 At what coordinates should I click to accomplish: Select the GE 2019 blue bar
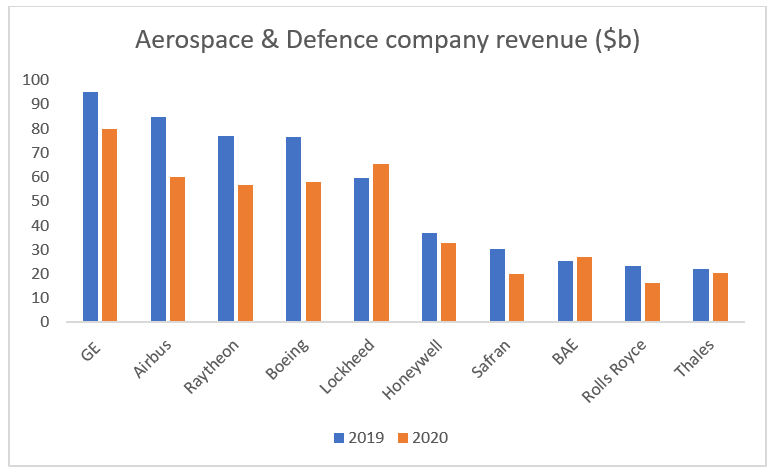coord(90,207)
